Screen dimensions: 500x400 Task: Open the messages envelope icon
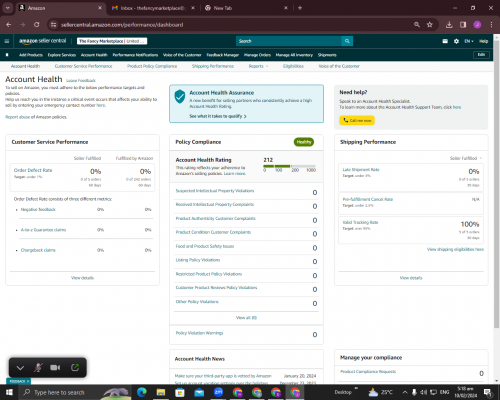pyautogui.click(x=445, y=41)
